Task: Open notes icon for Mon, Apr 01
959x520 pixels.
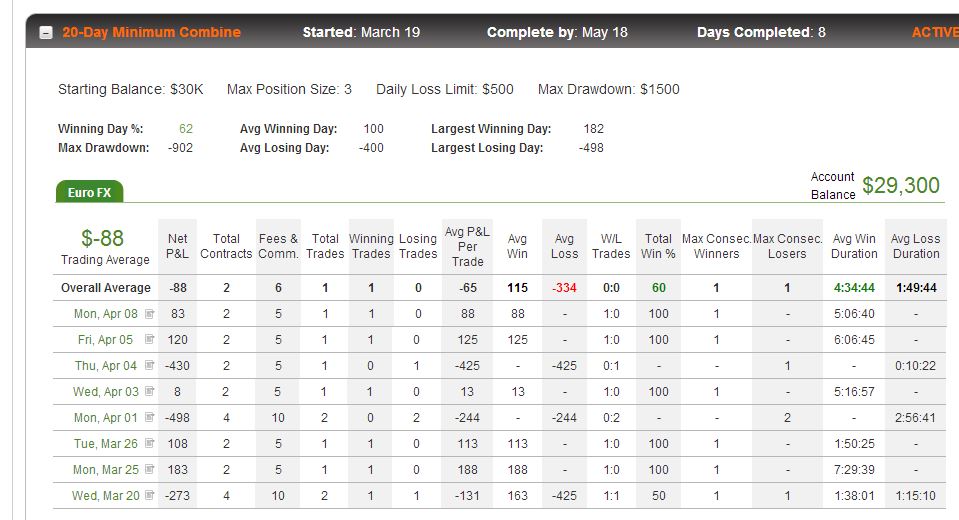Action: click(149, 417)
